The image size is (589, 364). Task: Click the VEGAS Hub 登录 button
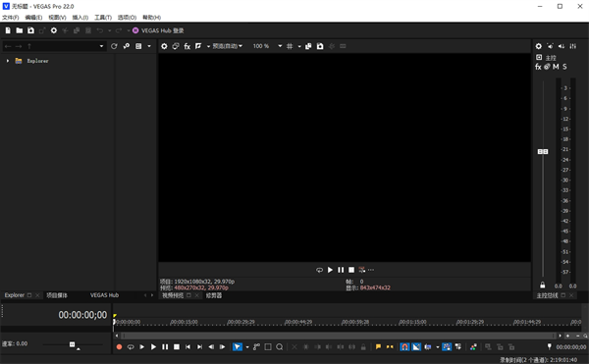click(x=158, y=30)
